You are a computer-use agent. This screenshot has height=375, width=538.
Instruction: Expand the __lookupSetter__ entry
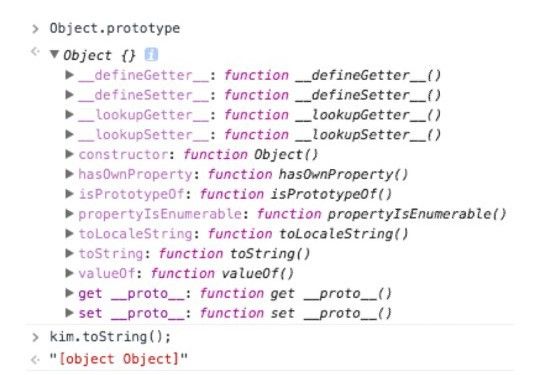(x=70, y=134)
